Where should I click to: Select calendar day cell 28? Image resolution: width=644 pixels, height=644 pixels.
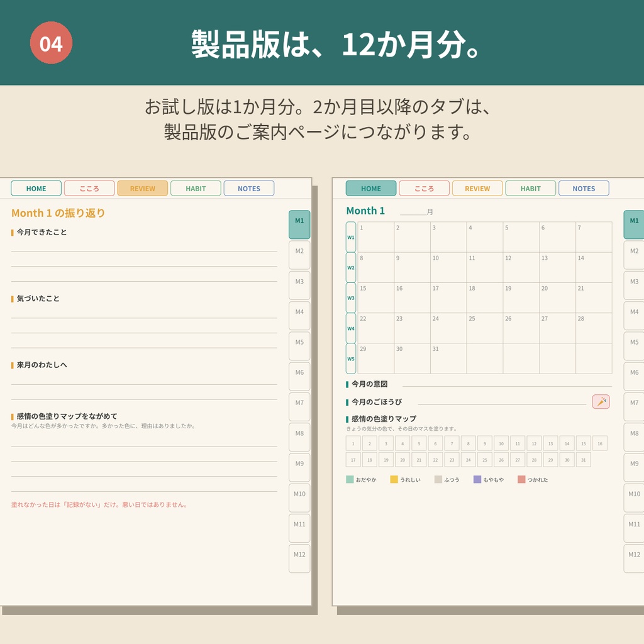[x=594, y=328]
